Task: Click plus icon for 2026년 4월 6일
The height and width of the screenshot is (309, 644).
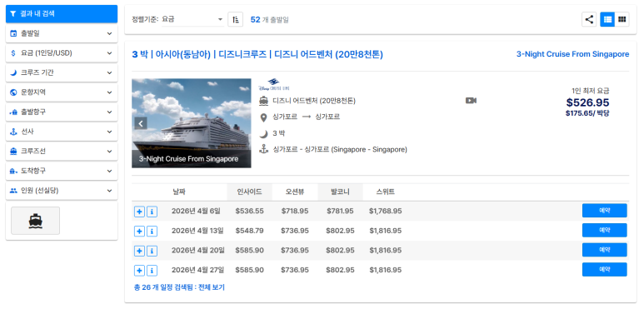Action: (140, 212)
